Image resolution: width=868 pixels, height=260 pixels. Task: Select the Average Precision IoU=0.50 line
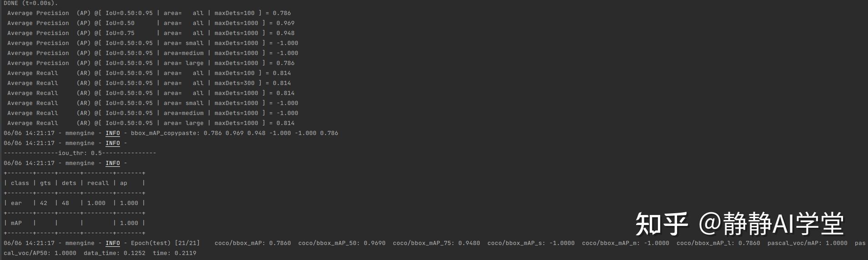(151, 23)
